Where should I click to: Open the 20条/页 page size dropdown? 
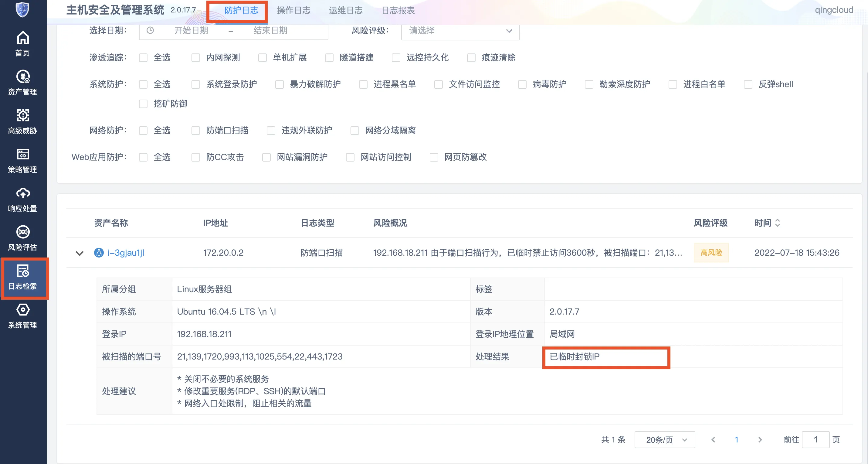(664, 440)
